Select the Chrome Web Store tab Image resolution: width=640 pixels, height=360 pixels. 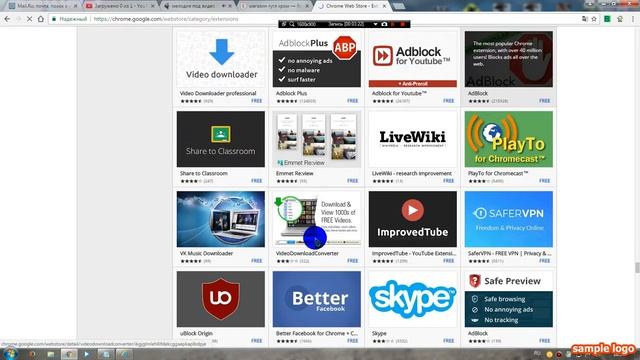pos(352,6)
